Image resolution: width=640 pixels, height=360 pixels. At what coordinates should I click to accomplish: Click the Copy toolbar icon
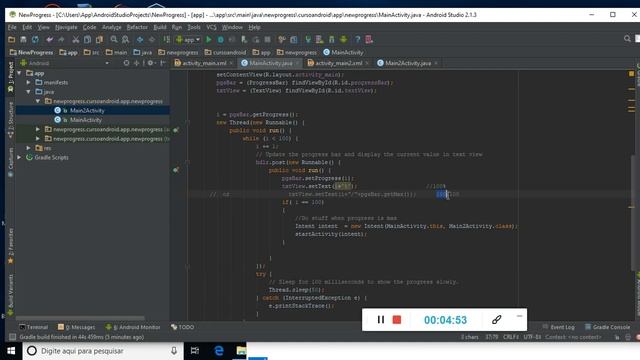(87, 40)
